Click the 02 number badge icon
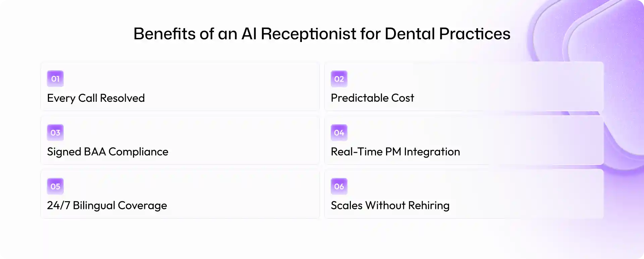The height and width of the screenshot is (259, 644). (x=339, y=79)
